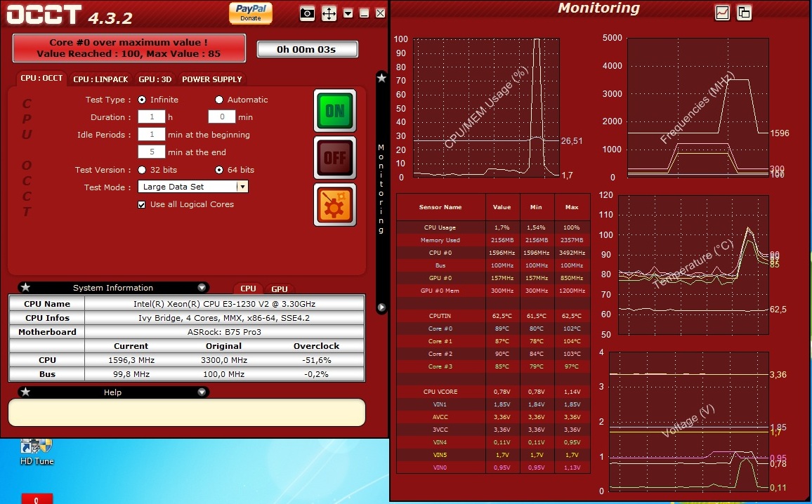
Task: Open HD Tune desktop shortcut
Action: click(x=37, y=452)
